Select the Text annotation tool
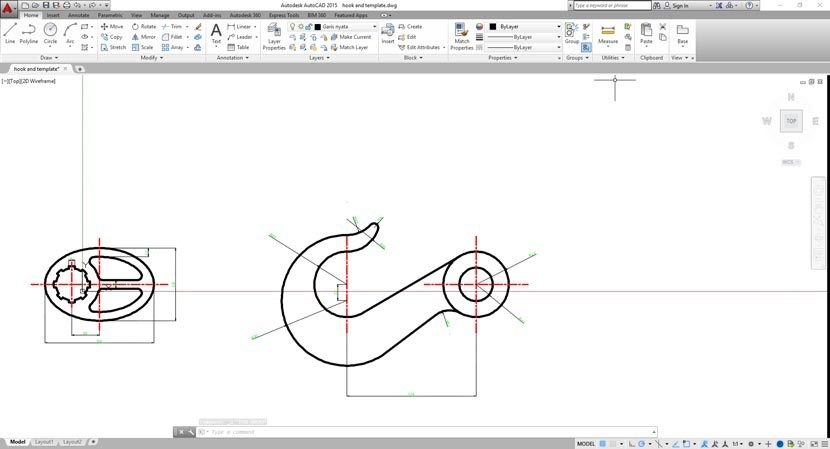The width and height of the screenshot is (830, 449). (x=216, y=33)
